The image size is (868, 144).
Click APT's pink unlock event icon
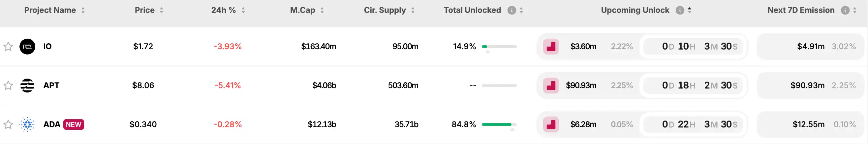point(551,86)
